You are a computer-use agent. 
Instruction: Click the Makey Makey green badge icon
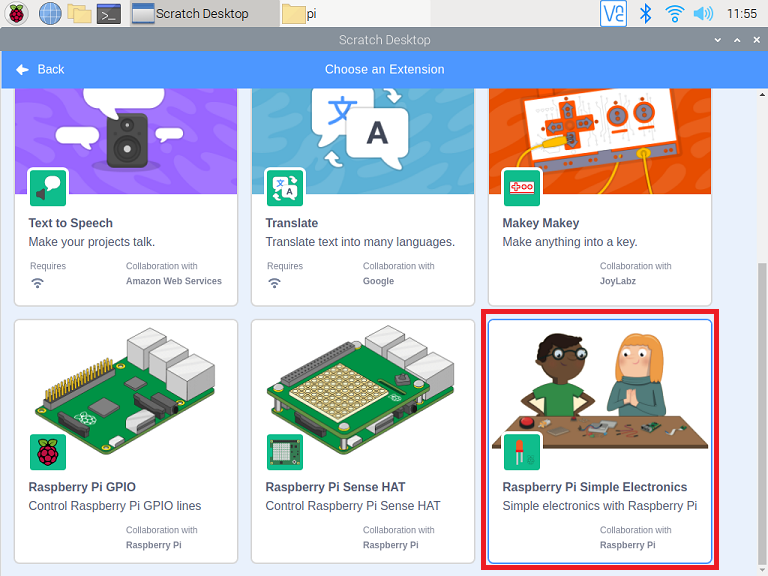coord(522,188)
